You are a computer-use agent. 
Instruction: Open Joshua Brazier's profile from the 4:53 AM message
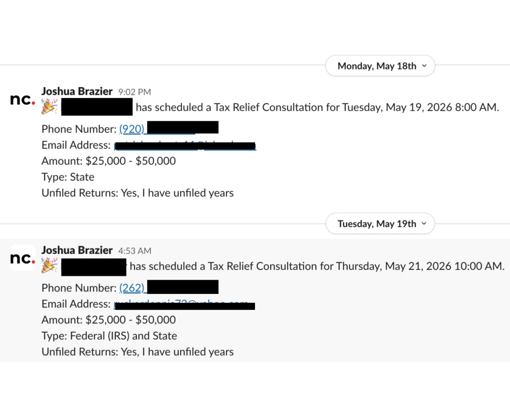(77, 250)
